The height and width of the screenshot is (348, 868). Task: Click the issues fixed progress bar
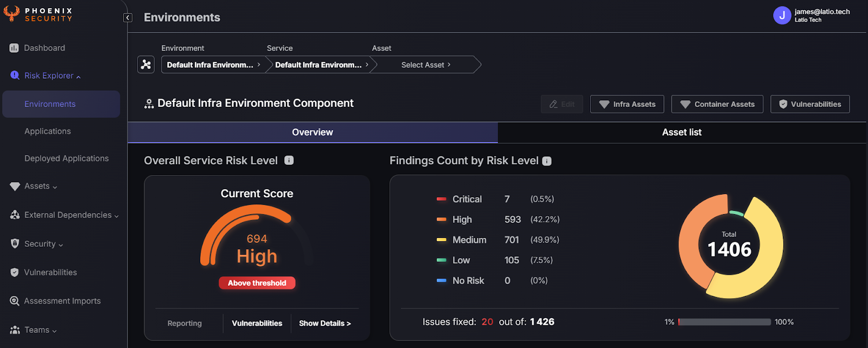click(724, 322)
